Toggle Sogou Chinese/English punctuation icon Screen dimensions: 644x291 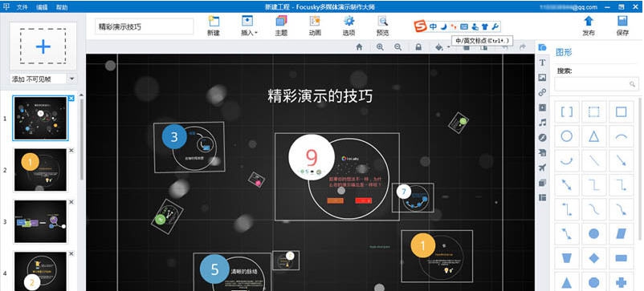point(454,26)
